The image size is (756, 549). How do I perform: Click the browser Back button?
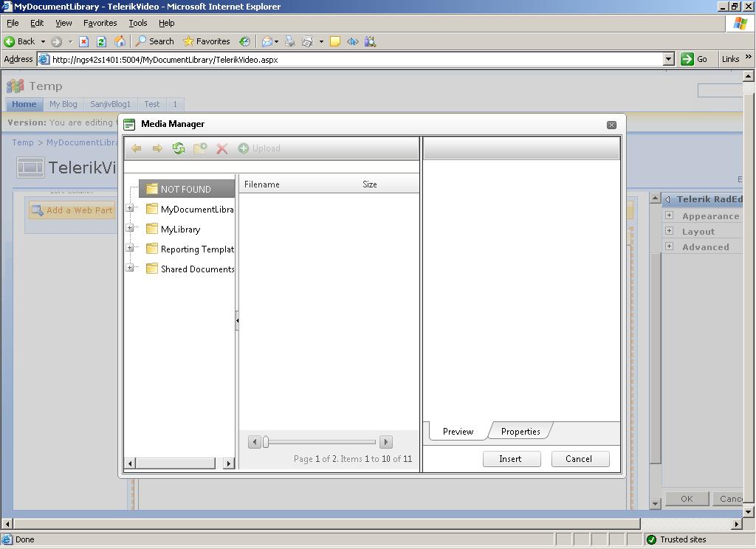(x=20, y=41)
